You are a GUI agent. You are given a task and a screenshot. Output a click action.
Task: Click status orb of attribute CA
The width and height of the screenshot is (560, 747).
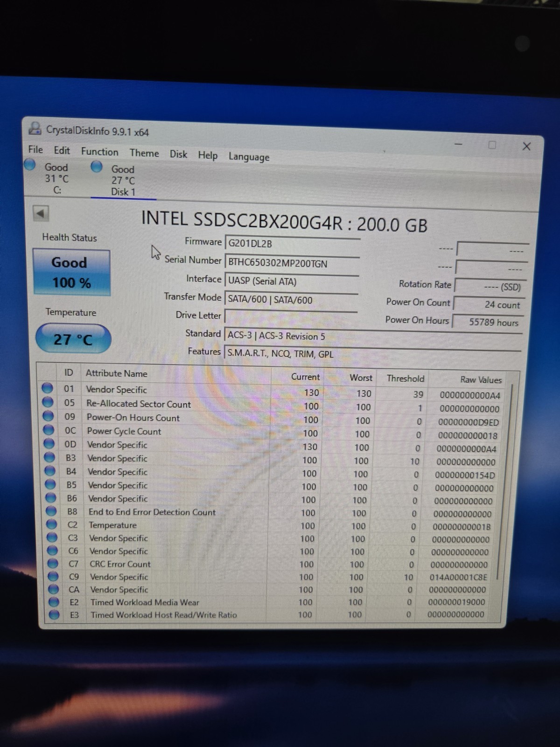(54, 589)
